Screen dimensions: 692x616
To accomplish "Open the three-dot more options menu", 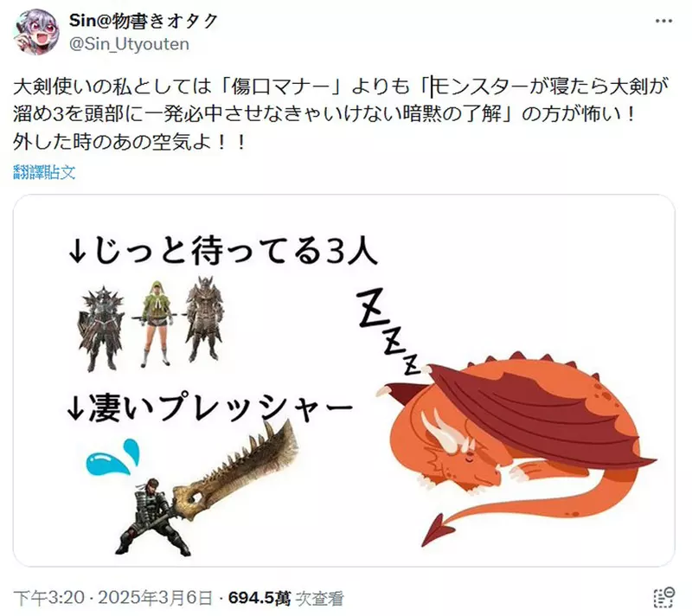I will pos(663,21).
